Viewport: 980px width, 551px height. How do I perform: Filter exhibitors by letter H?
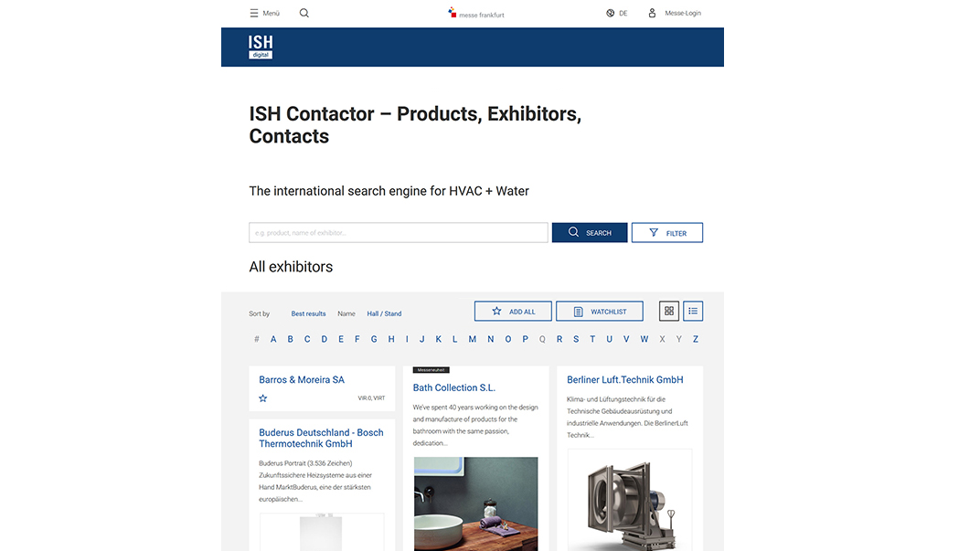[x=391, y=339]
